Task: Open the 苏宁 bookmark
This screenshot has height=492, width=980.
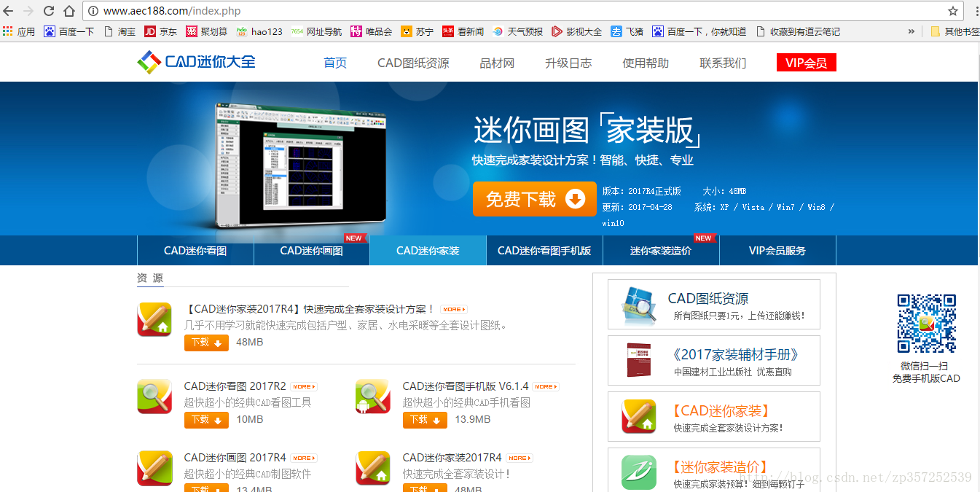Action: point(418,31)
